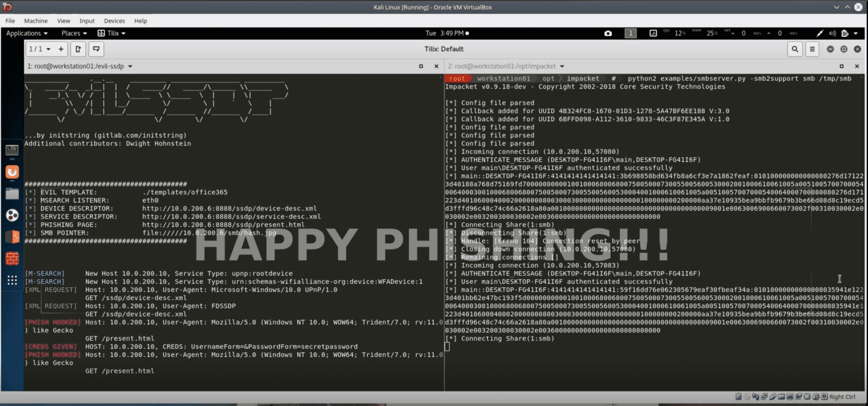The image size is (868, 406).
Task: Click the gitlab.com/initstring credit line
Action: coord(105,136)
